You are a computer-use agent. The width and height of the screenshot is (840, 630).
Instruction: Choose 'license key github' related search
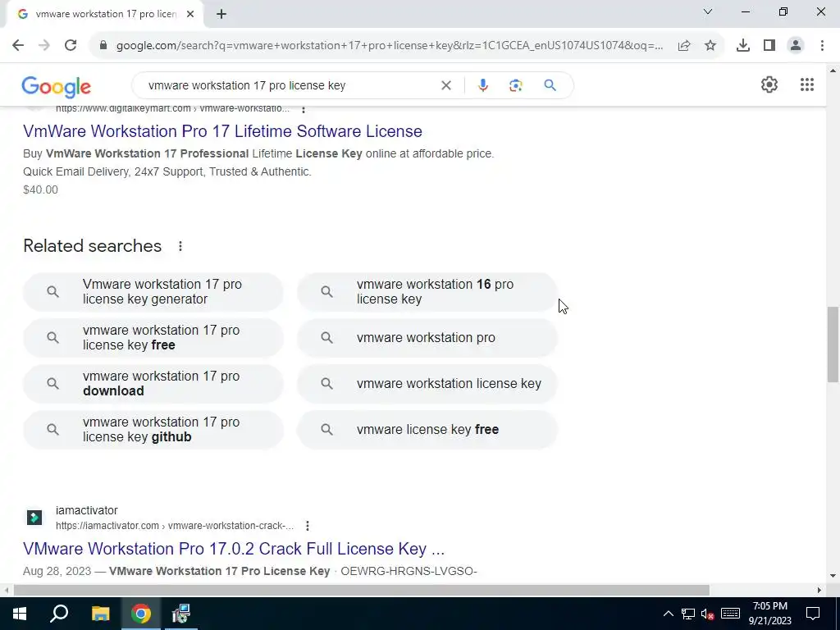tap(153, 430)
